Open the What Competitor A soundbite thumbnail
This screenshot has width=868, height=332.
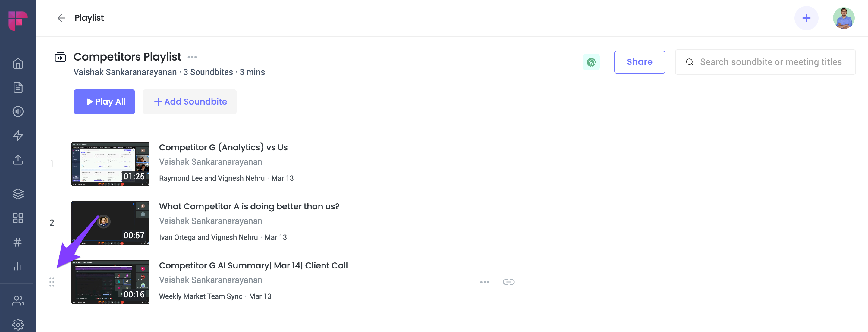point(110,223)
